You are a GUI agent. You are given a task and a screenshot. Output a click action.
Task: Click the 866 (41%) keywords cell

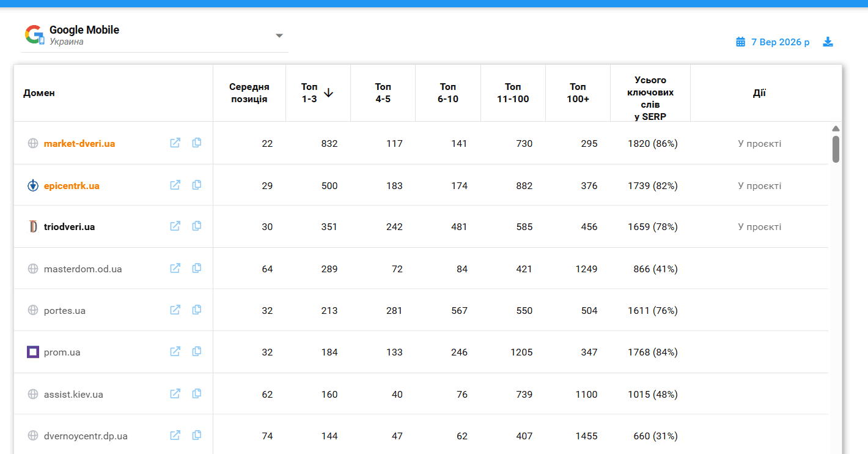[655, 269]
